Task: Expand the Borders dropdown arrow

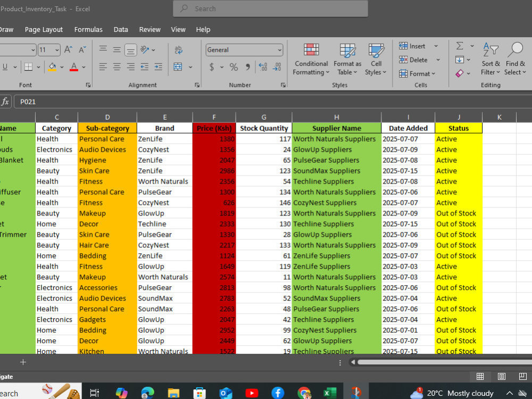Action: [x=38, y=67]
